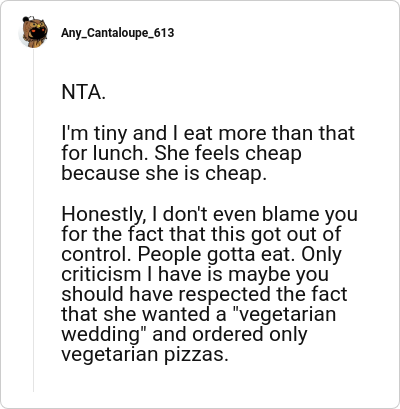Click the "NTA." verdict text
Viewport: 400px width, 409px height.
point(83,92)
